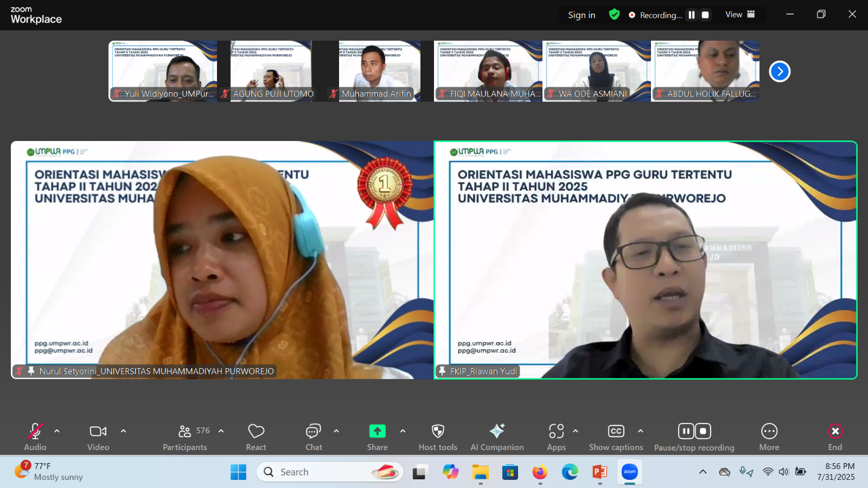868x488 pixels.
Task: Pause recording in bottom toolbar
Action: point(686,431)
